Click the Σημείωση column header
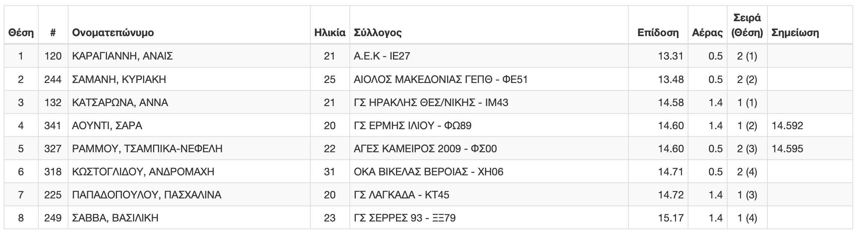This screenshot has width=868, height=236. [795, 33]
